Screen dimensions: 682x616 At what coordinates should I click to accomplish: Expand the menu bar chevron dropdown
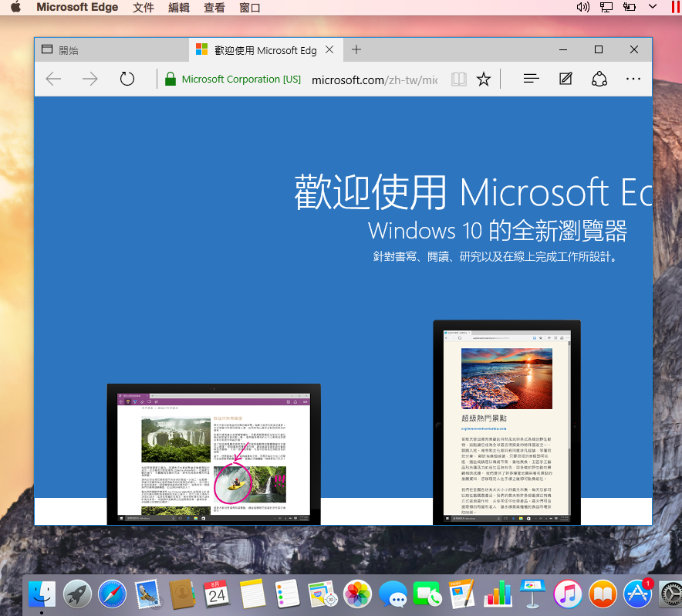click(653, 6)
